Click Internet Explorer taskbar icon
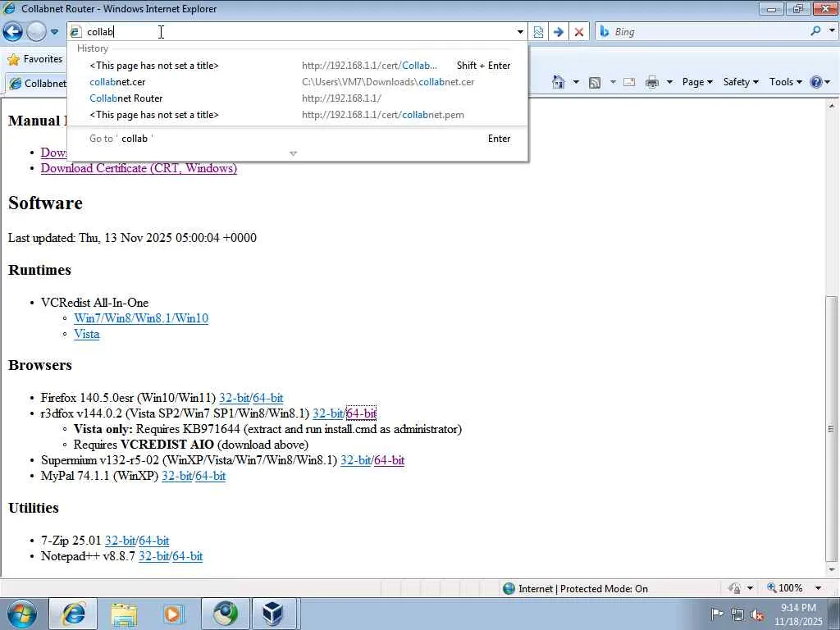This screenshot has height=630, width=840. tap(74, 614)
